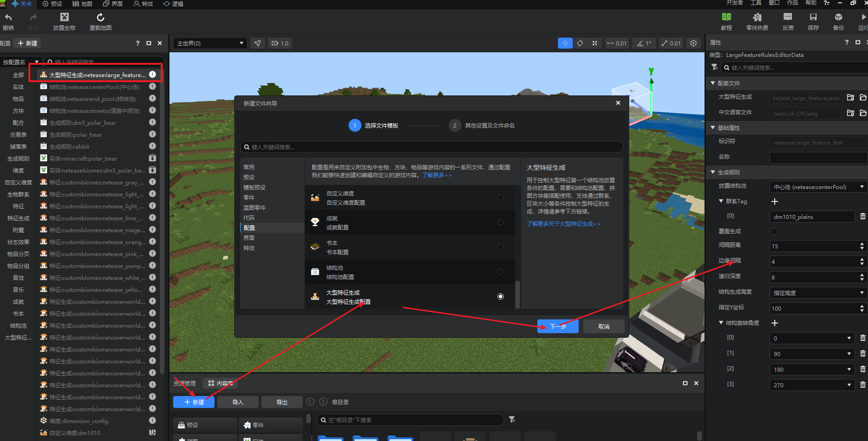The width and height of the screenshot is (868, 441).
Task: Select 结构池 template radio button
Action: coord(501,272)
